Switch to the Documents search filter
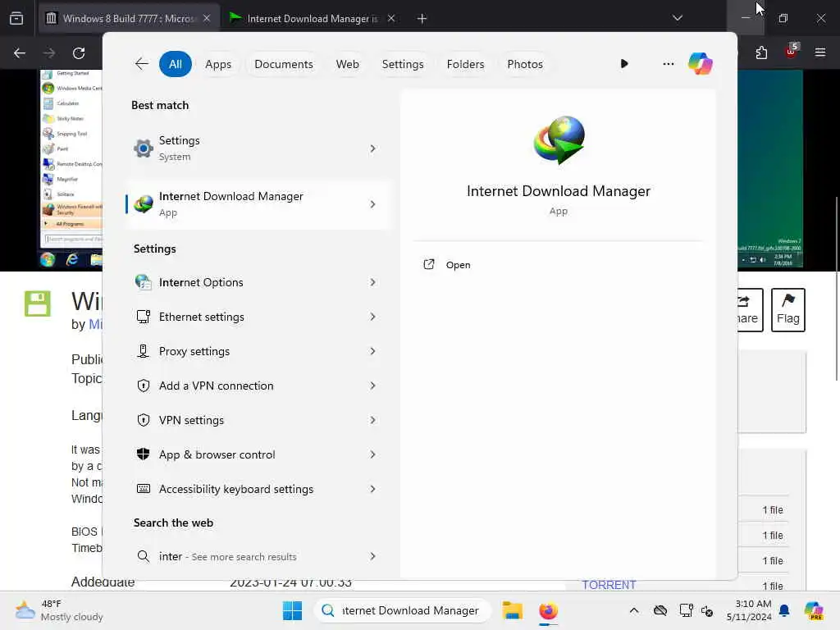840x630 pixels. pyautogui.click(x=283, y=64)
